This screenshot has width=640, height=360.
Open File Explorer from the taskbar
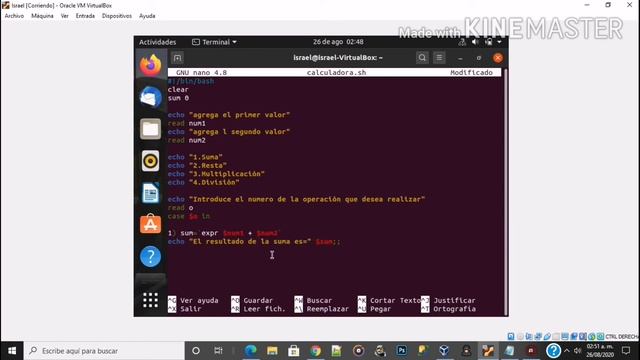coord(272,351)
